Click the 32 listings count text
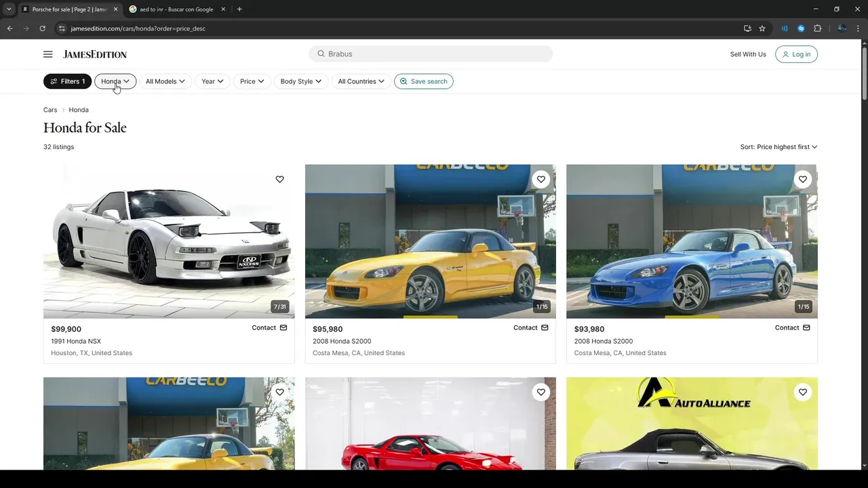This screenshot has width=868, height=488. tap(59, 147)
